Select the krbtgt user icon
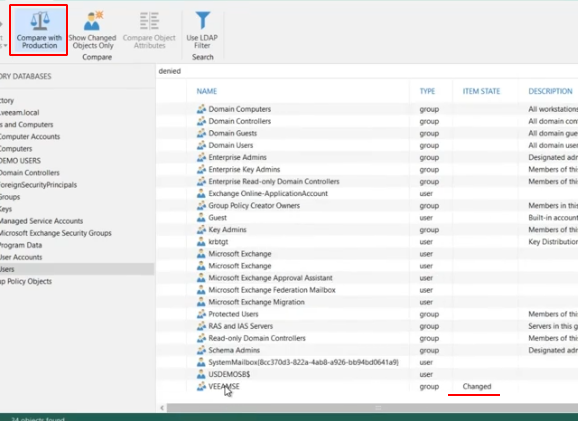This screenshot has height=421, width=578. pos(201,242)
